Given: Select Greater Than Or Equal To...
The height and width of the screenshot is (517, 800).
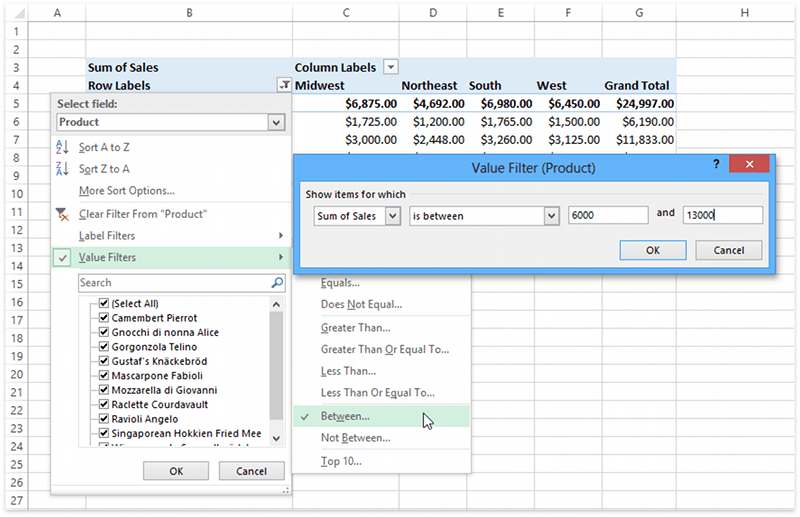Looking at the screenshot, I should tap(385, 350).
